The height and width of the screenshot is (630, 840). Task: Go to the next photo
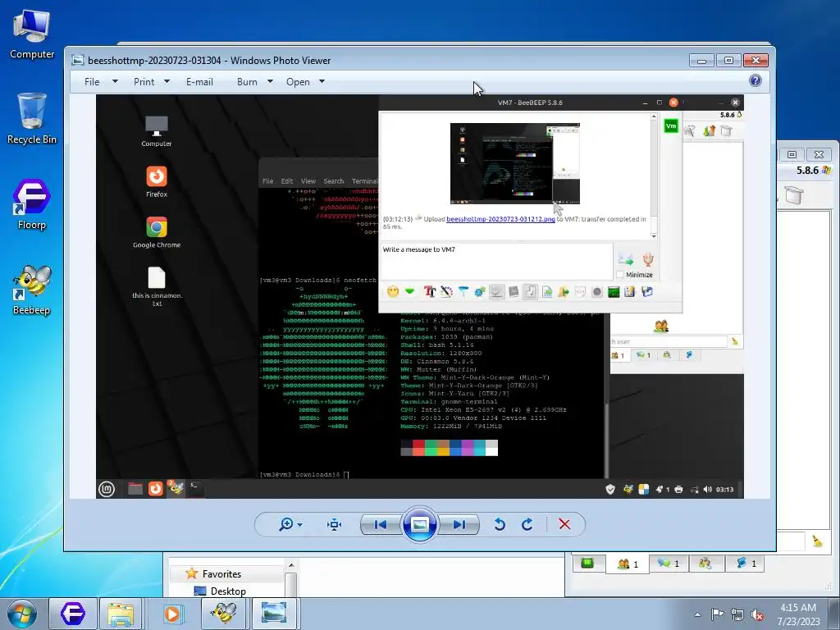point(459,524)
